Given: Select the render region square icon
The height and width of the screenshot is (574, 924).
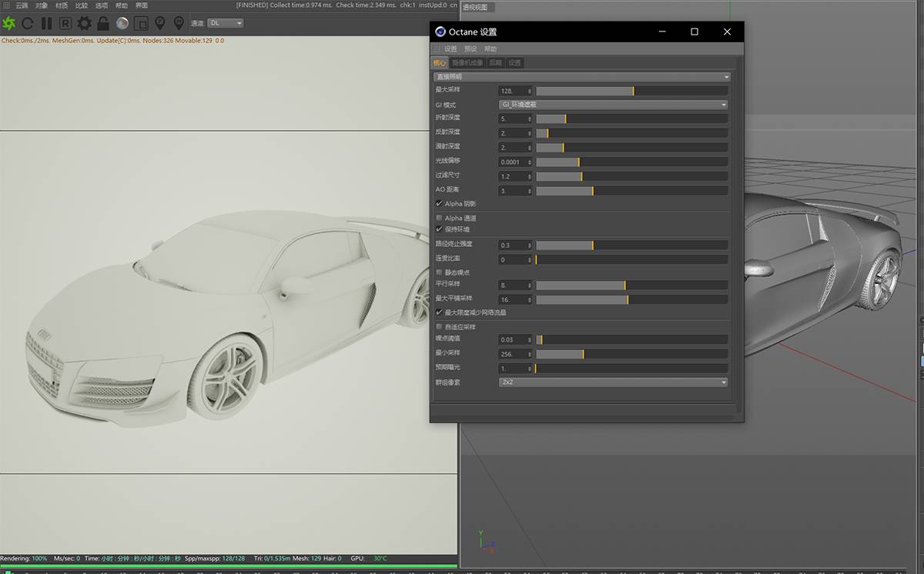Looking at the screenshot, I should coord(141,23).
